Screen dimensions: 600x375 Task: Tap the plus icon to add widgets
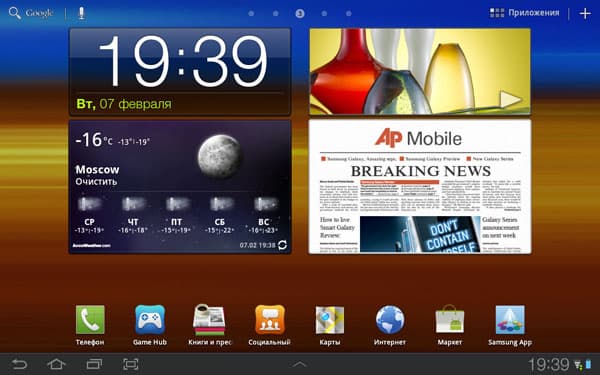(x=585, y=13)
